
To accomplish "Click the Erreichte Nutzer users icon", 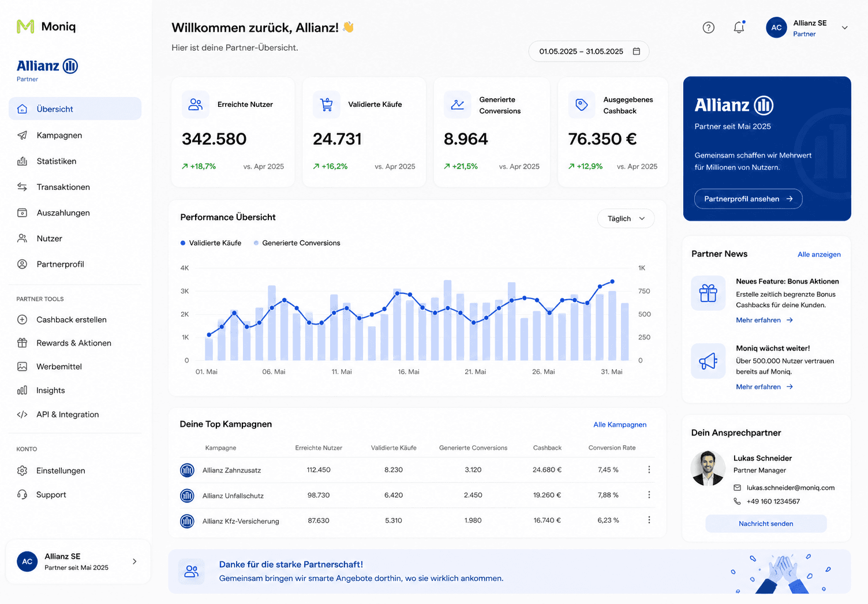I will coord(196,105).
